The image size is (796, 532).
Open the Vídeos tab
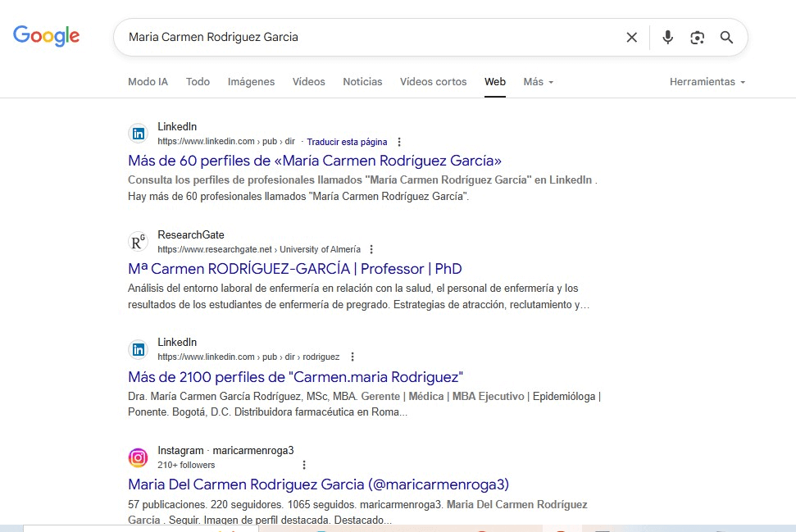(309, 82)
